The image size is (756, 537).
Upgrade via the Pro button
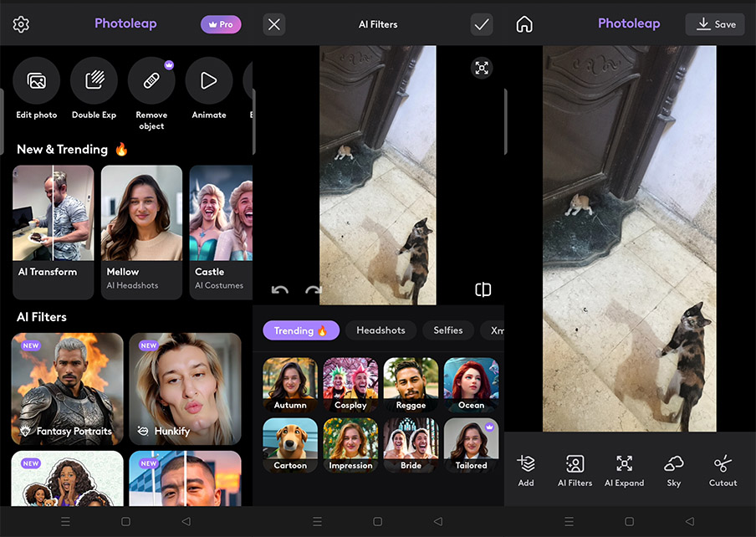click(x=221, y=24)
